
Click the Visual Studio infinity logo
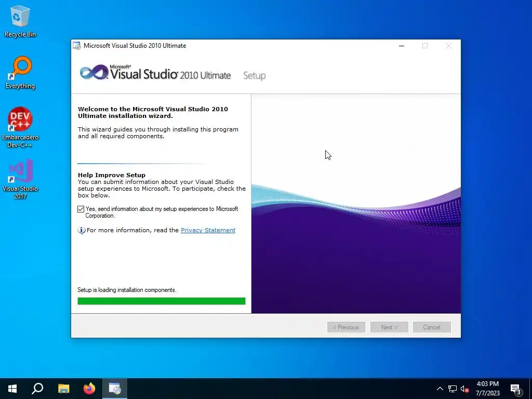tap(94, 72)
